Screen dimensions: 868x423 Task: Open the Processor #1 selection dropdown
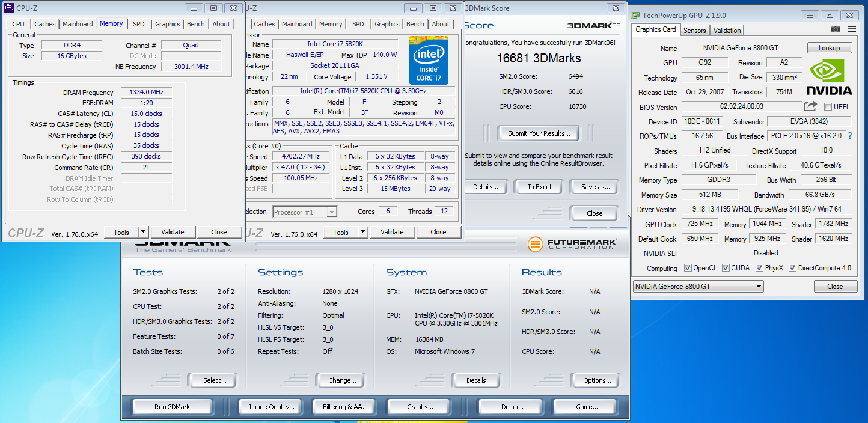305,211
